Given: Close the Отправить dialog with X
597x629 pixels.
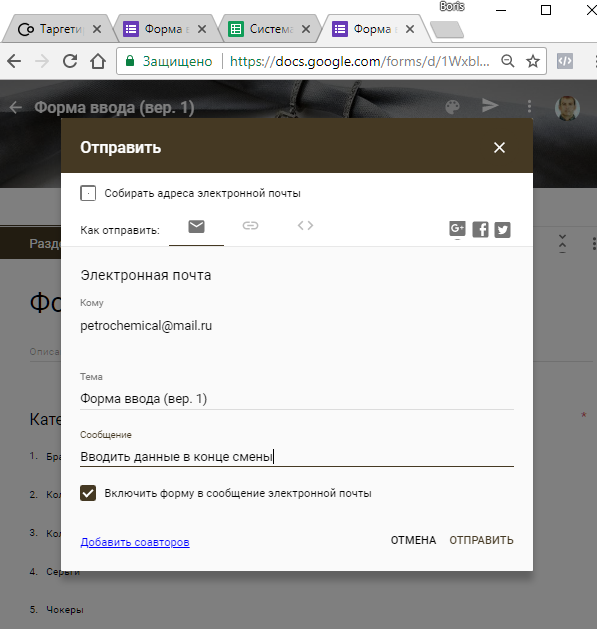Looking at the screenshot, I should click(500, 148).
